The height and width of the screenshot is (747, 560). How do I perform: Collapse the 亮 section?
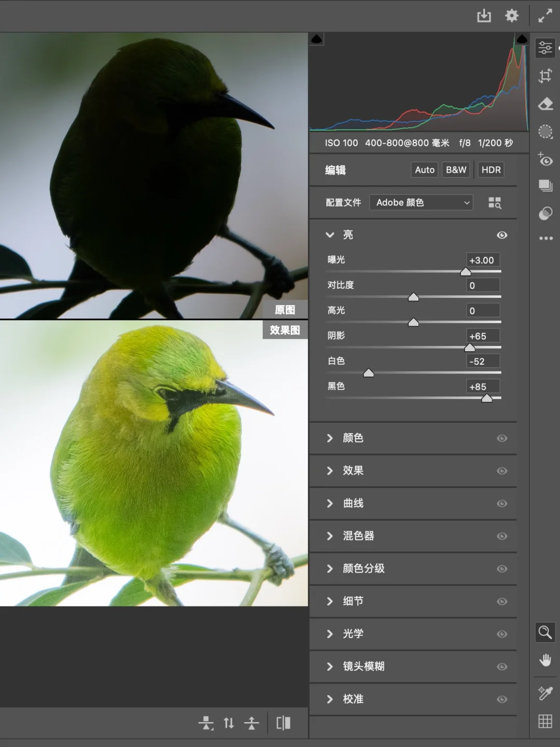pos(330,235)
